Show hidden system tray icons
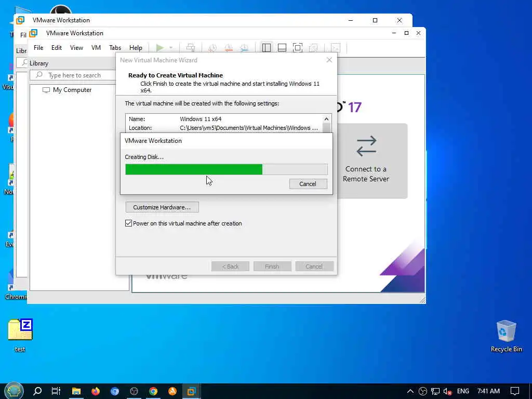Screen dimensions: 532x399 (410, 391)
